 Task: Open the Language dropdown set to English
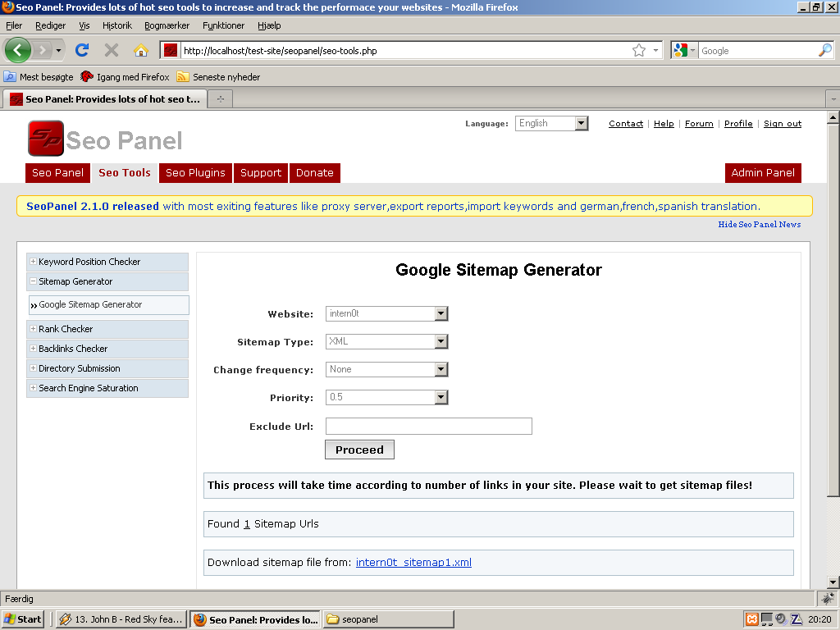[552, 123]
